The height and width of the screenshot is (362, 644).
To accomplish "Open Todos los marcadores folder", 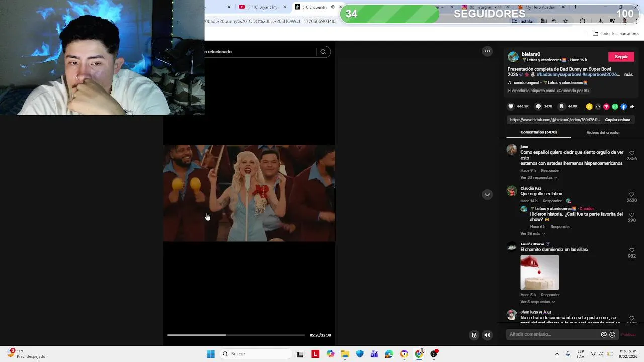I will (616, 34).
